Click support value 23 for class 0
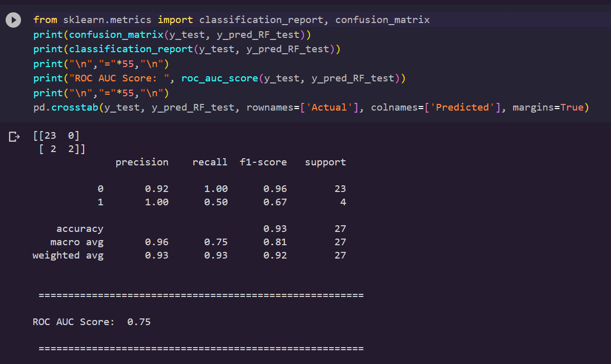611x364 pixels. [x=340, y=189]
